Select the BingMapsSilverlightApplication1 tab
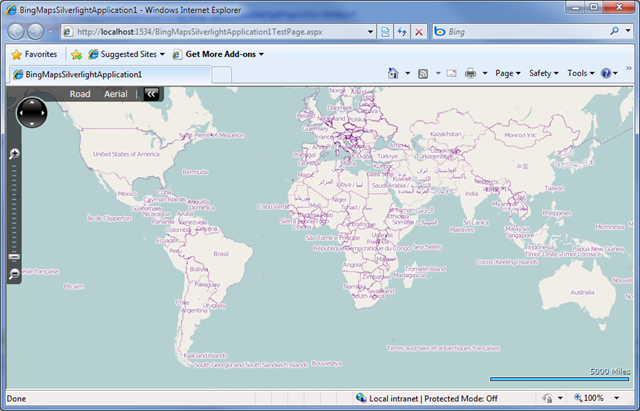This screenshot has height=411, width=640. 110,74
